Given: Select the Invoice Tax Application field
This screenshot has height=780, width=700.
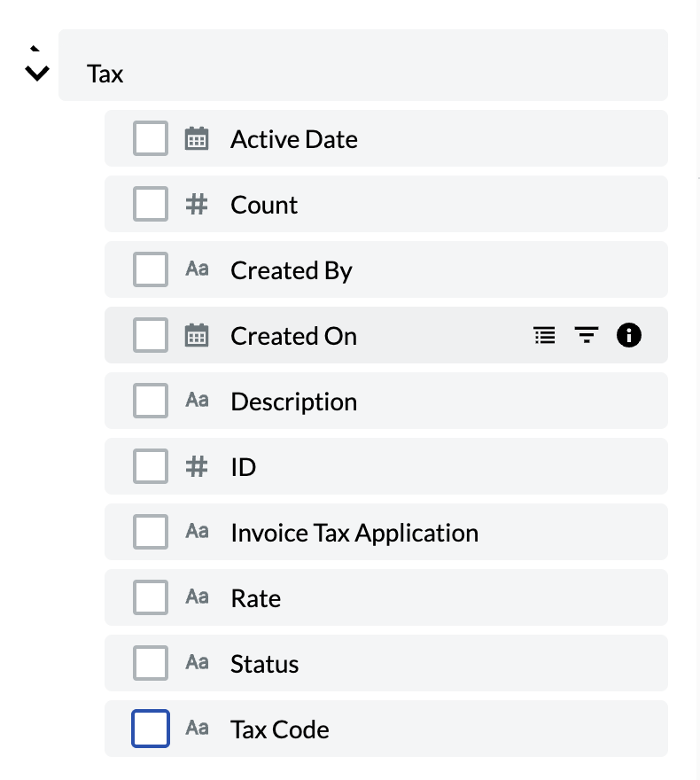Looking at the screenshot, I should [x=354, y=533].
